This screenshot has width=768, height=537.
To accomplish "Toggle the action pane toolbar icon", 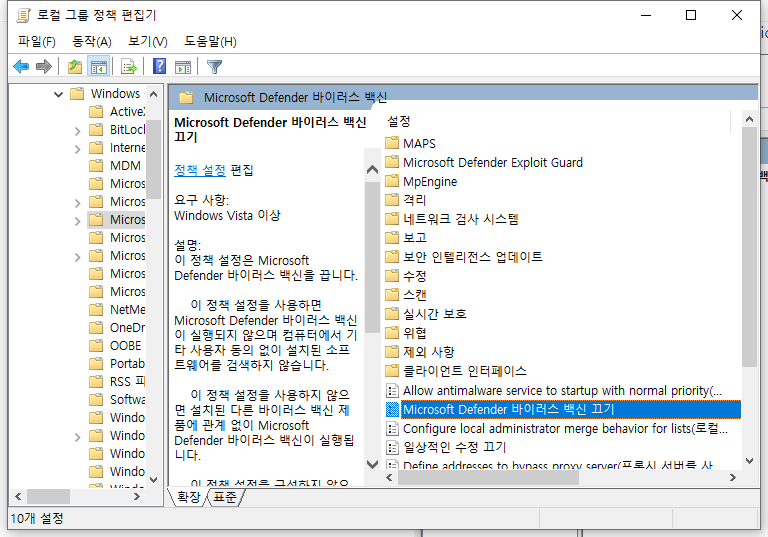I will pos(183,66).
